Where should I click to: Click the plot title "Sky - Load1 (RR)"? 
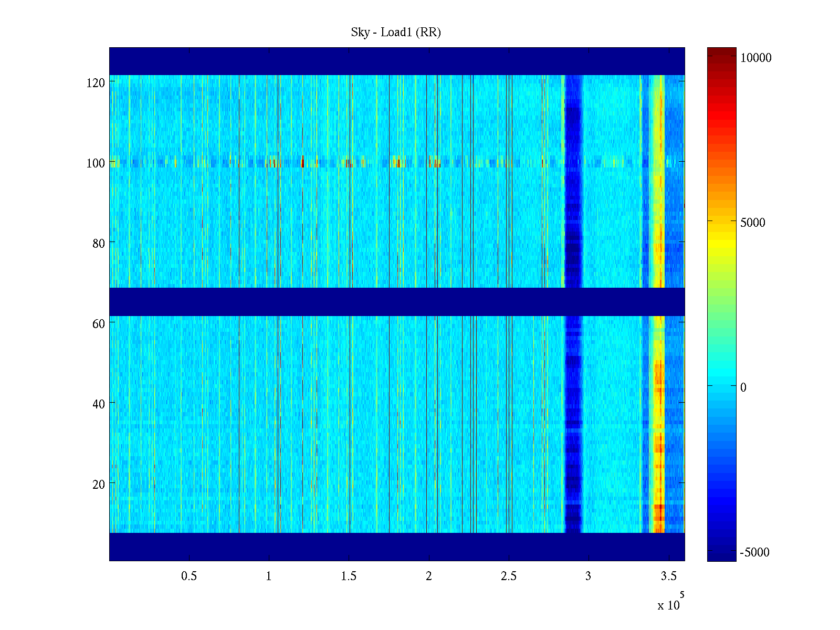396,33
